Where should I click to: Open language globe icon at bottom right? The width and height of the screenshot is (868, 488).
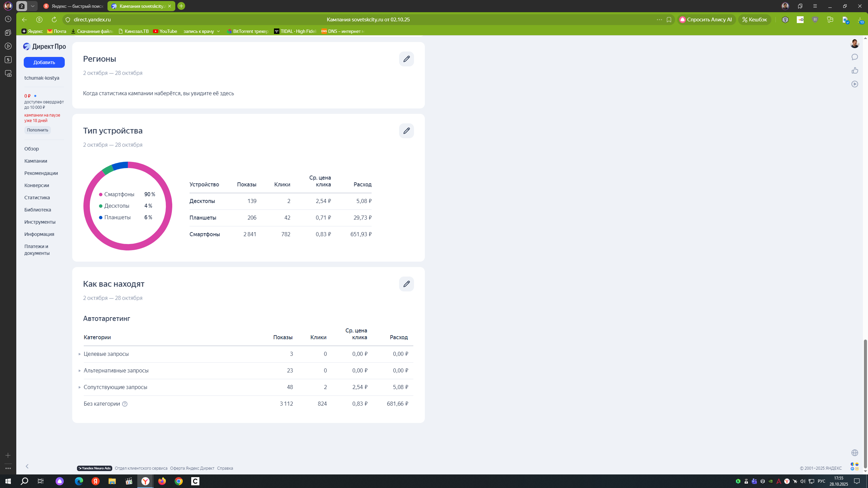pos(855,453)
